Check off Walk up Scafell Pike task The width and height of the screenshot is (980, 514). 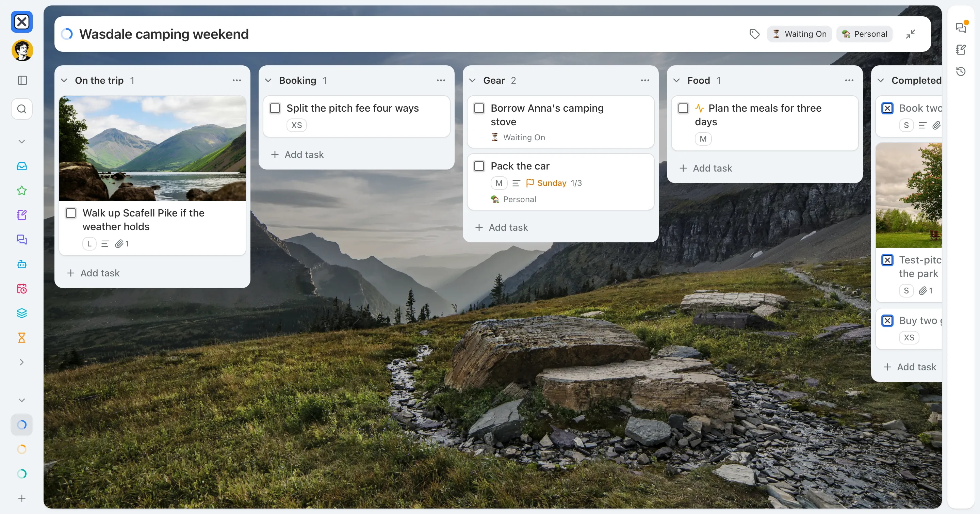coord(71,213)
